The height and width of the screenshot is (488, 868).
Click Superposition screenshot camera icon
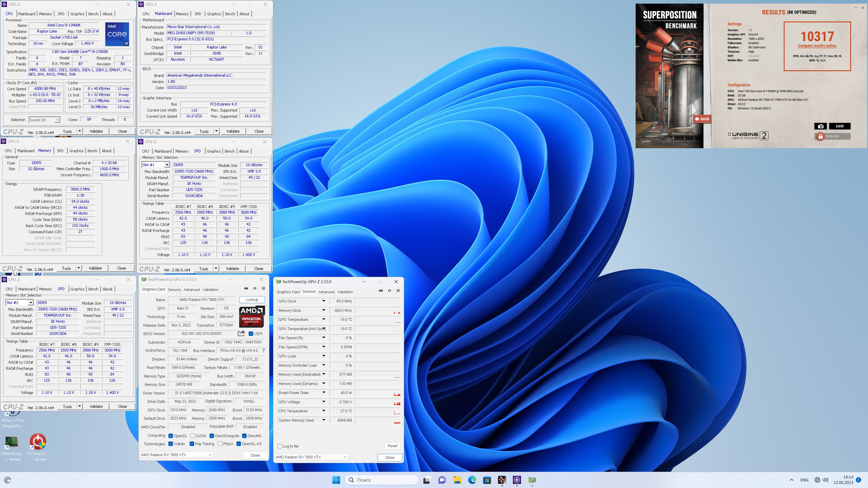(821, 126)
